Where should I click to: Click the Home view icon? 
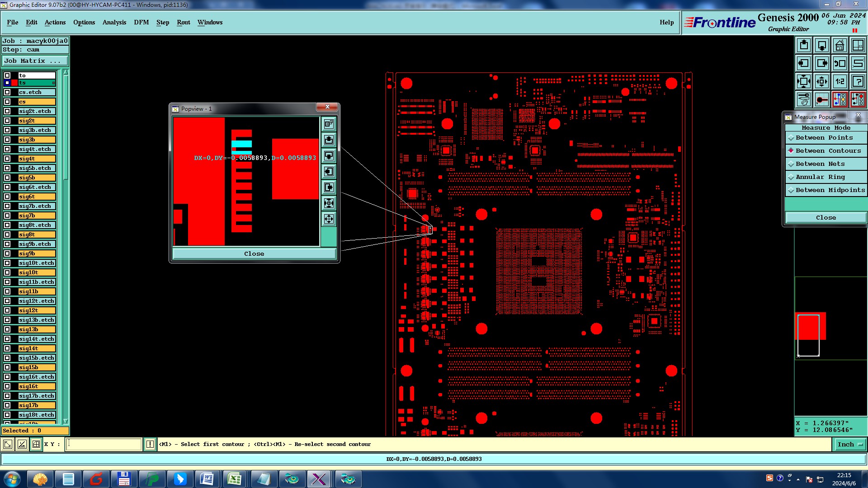(840, 45)
